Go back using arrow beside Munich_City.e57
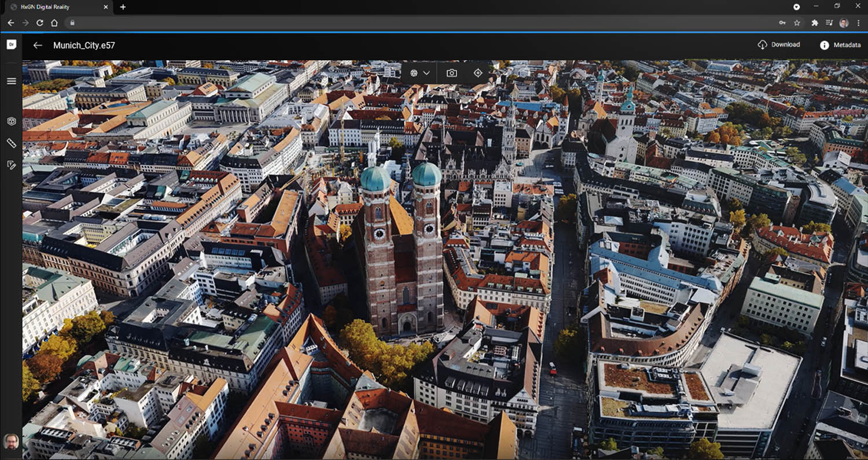Viewport: 868px width, 460px height. click(38, 45)
